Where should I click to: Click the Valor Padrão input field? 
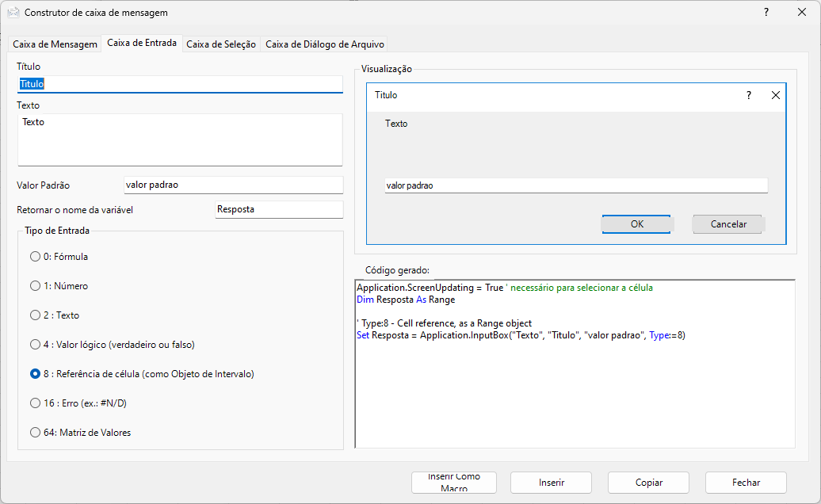(234, 185)
